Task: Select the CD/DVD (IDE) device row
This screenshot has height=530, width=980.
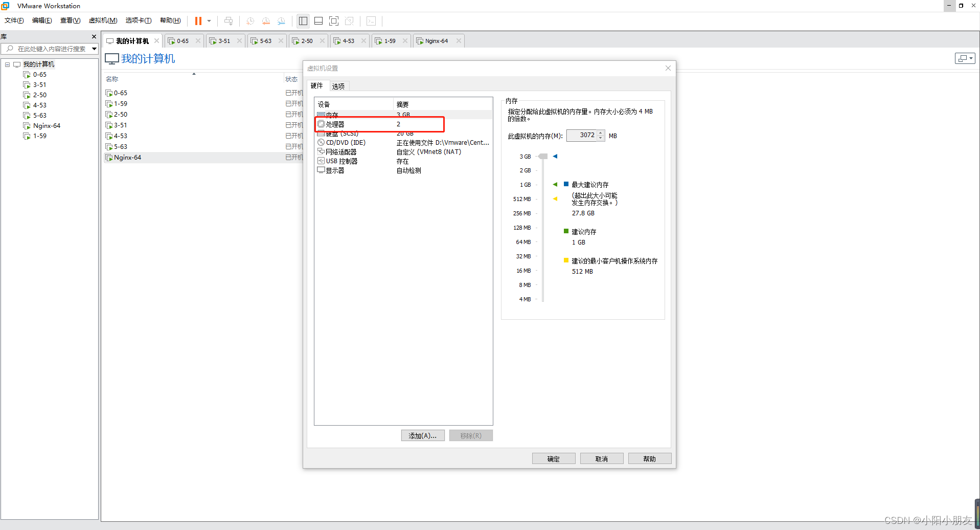Action: click(403, 143)
